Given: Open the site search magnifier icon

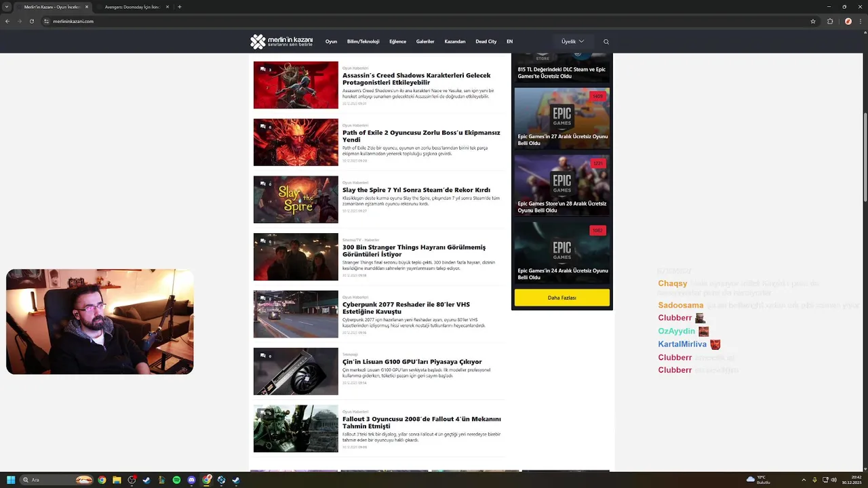Looking at the screenshot, I should click(x=606, y=41).
